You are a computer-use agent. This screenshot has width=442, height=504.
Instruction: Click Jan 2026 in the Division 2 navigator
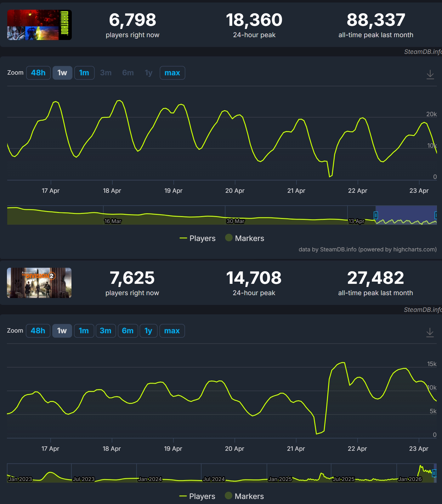click(410, 479)
